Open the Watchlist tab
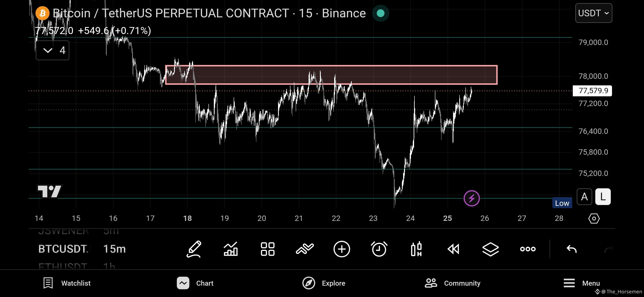 coord(67,283)
